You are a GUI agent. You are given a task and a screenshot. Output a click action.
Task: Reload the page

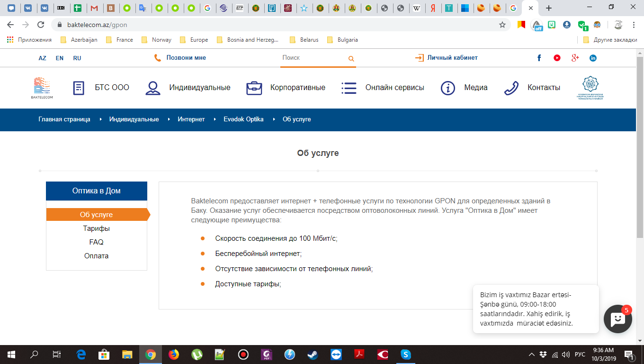click(x=41, y=25)
